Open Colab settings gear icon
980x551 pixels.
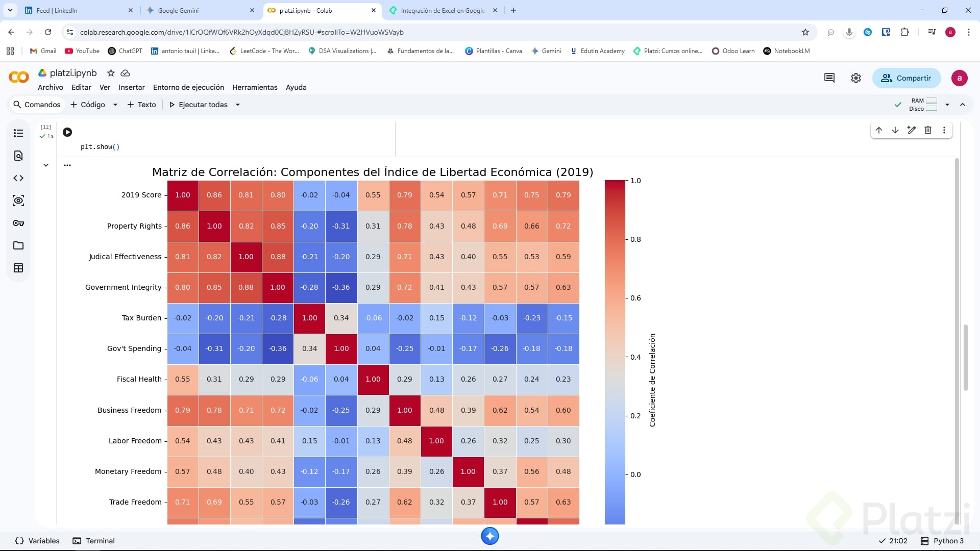click(856, 78)
